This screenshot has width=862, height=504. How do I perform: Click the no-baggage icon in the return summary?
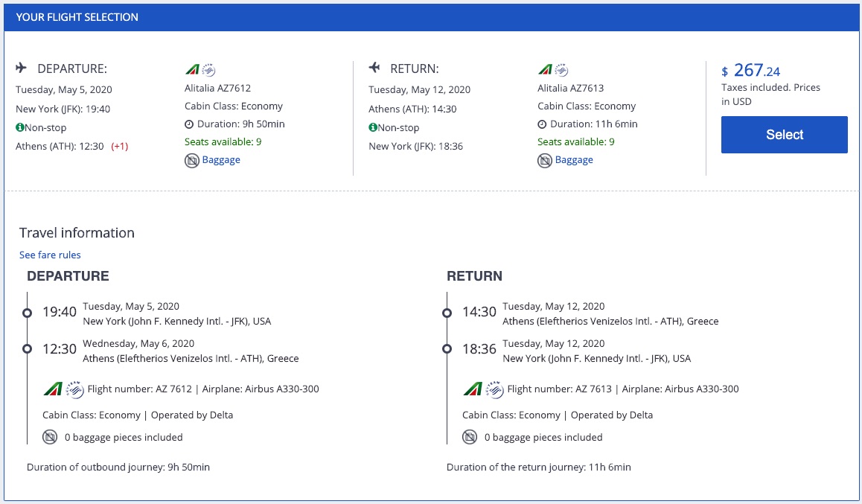tap(544, 159)
